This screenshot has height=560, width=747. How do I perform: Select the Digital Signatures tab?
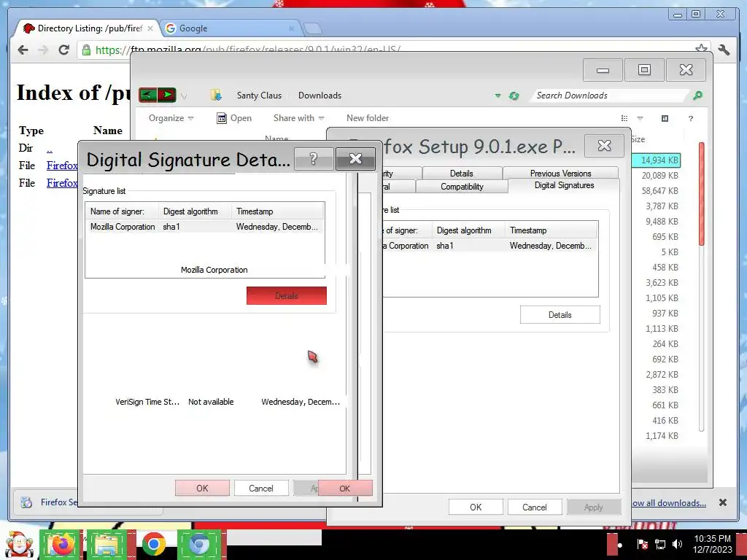[x=564, y=186]
